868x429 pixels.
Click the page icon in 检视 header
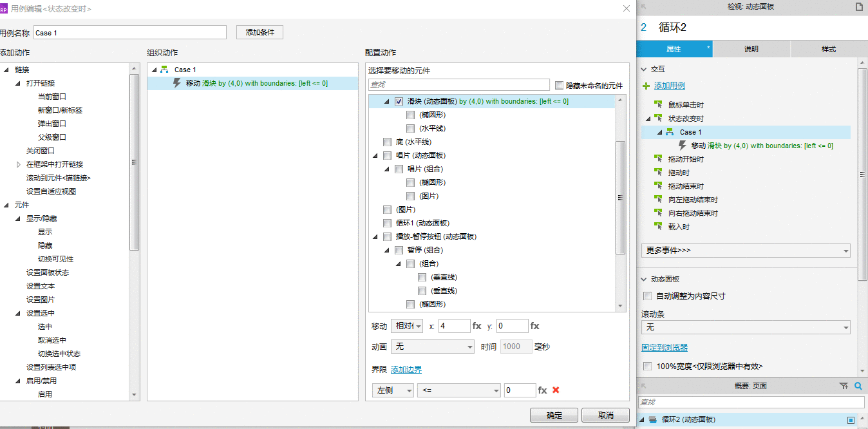point(858,6)
